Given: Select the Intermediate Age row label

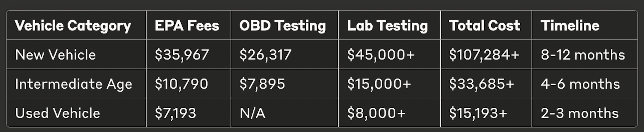Looking at the screenshot, I should (73, 84).
